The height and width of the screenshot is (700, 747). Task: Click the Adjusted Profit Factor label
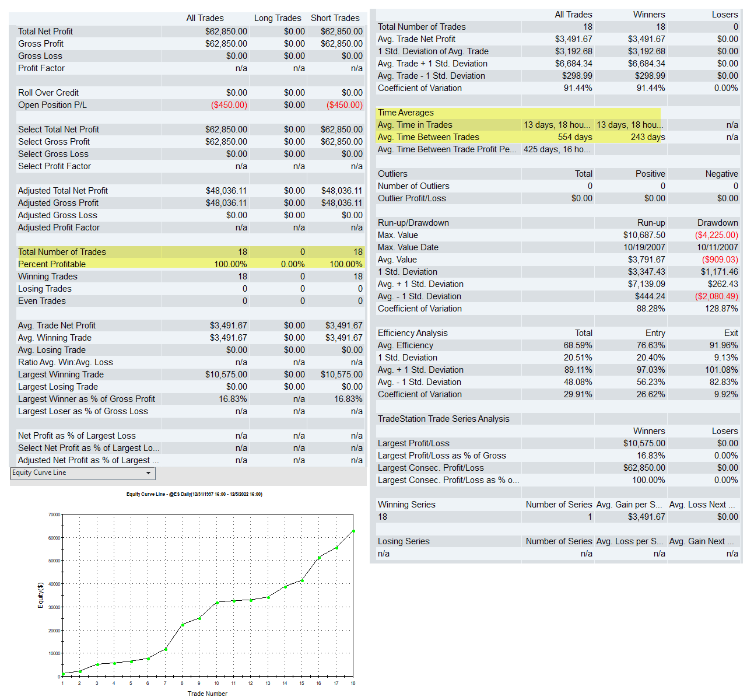click(x=59, y=228)
